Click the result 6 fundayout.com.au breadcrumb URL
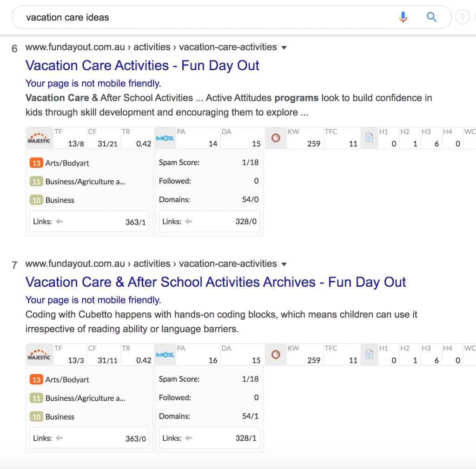The height and width of the screenshot is (469, 476). click(151, 47)
